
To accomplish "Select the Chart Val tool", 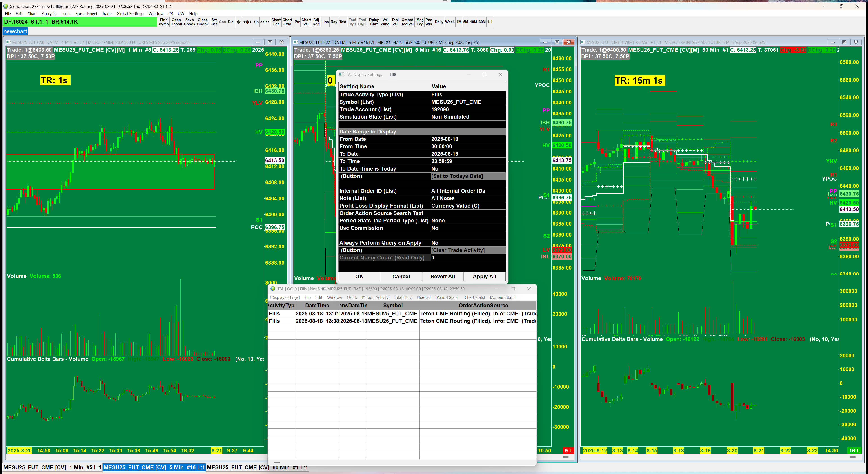I will pyautogui.click(x=306, y=22).
